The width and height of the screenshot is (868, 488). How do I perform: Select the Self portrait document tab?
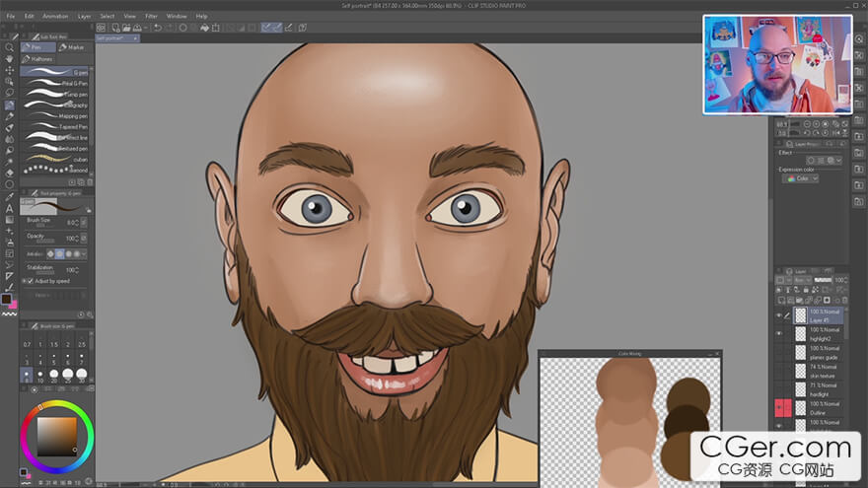coord(117,38)
